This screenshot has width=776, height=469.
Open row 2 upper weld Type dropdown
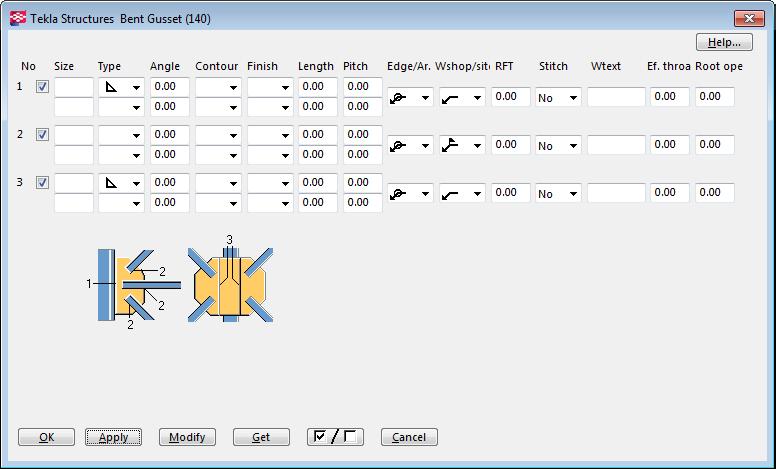tap(121, 135)
